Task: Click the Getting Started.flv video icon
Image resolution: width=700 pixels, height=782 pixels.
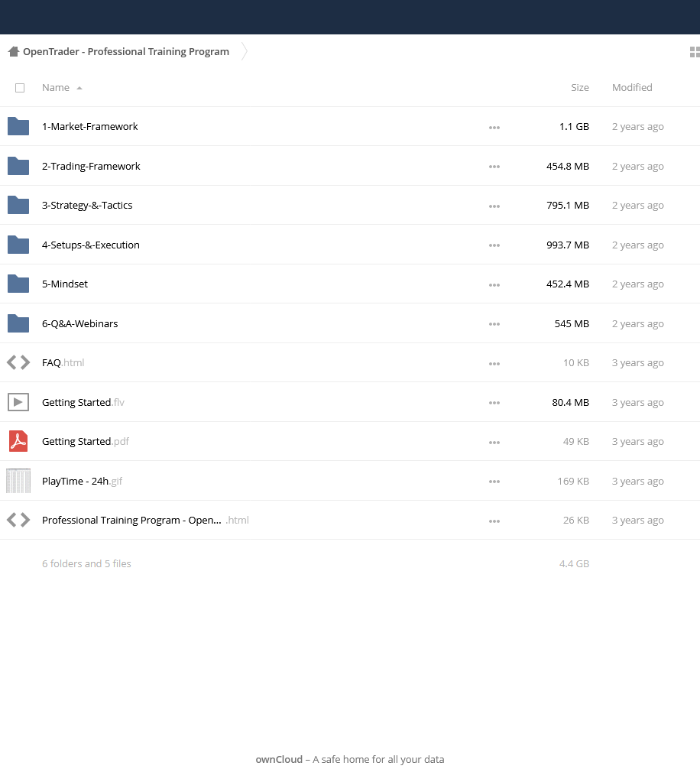Action: [x=18, y=402]
